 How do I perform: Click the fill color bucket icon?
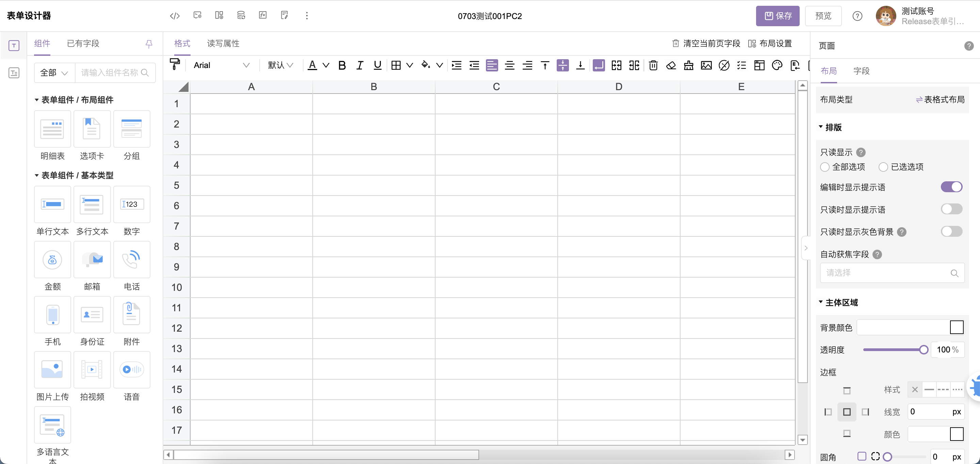426,65
